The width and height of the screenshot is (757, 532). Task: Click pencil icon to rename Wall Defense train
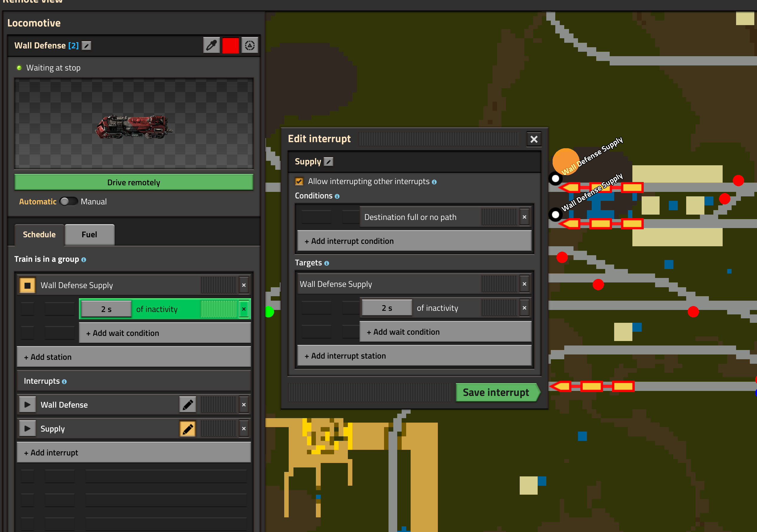point(86,46)
